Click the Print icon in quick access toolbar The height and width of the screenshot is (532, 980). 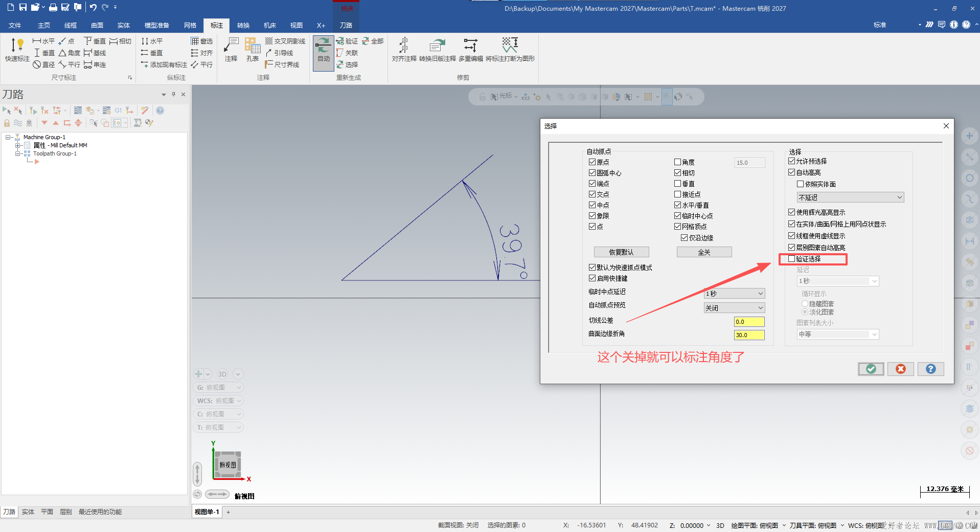[53, 7]
